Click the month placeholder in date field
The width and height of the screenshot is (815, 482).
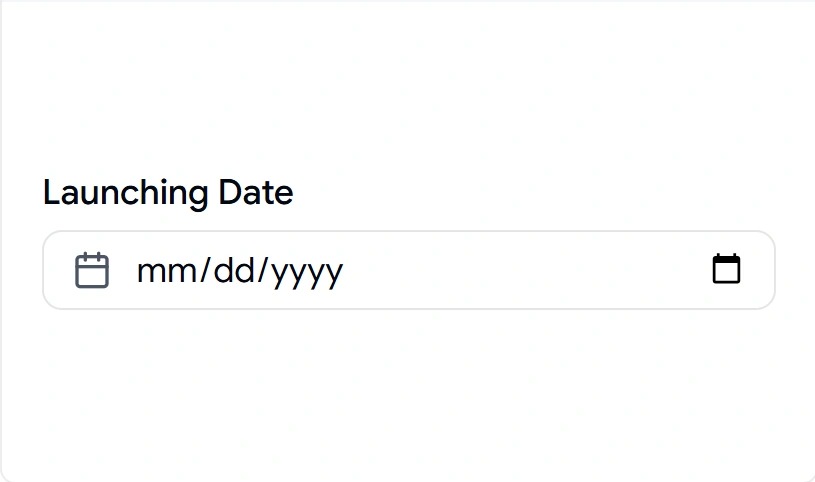point(166,271)
